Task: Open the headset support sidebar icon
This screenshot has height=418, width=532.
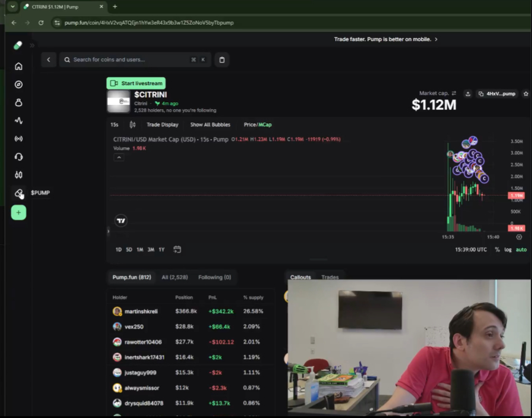Action: pyautogui.click(x=18, y=157)
